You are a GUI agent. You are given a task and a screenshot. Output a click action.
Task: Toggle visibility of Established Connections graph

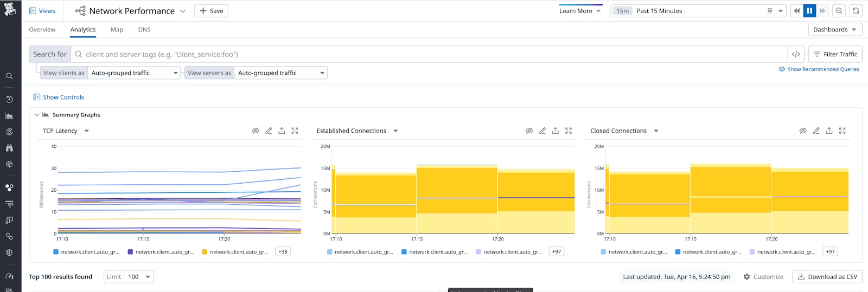(529, 131)
